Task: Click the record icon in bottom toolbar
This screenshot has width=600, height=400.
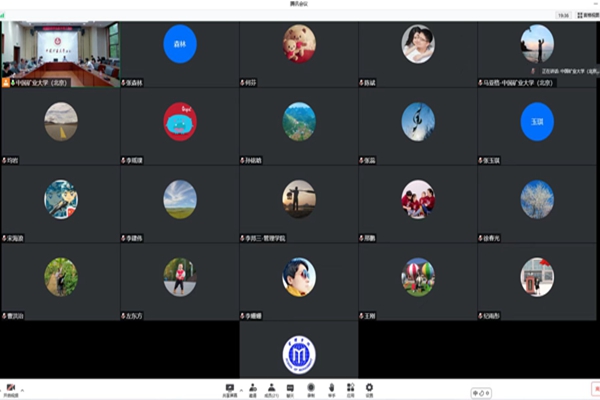Action: click(x=311, y=388)
